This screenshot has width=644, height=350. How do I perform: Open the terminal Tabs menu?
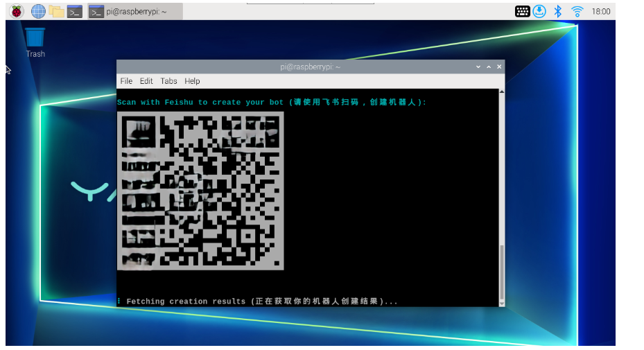tap(168, 81)
